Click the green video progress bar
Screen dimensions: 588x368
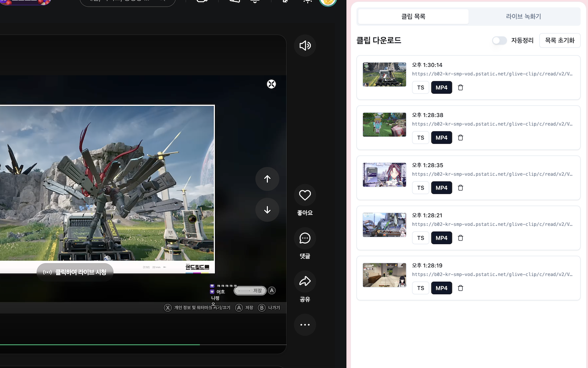[x=100, y=345]
